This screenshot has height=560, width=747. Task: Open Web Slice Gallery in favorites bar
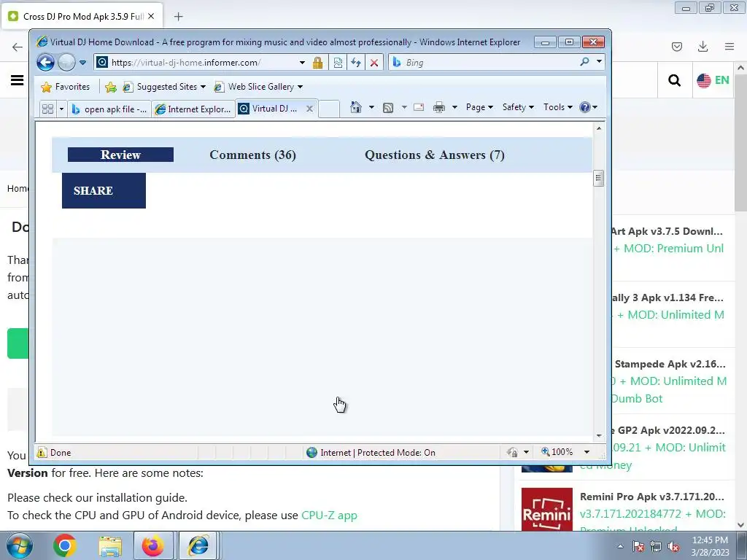click(x=259, y=87)
